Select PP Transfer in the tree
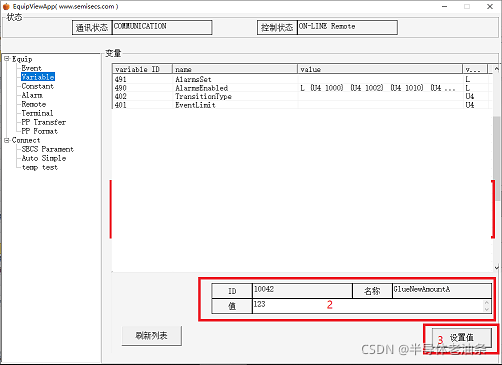The image size is (502, 365). tap(43, 122)
